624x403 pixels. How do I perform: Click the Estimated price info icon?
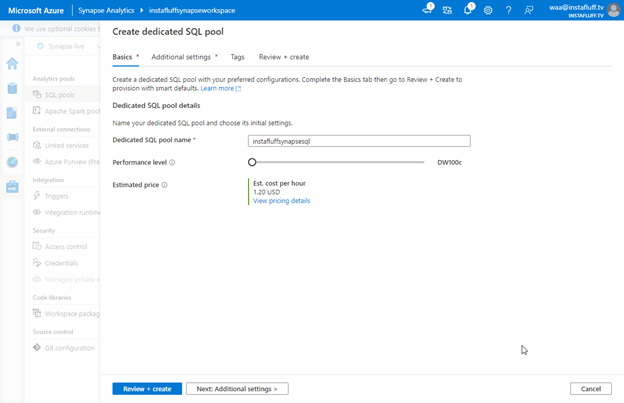tap(164, 185)
